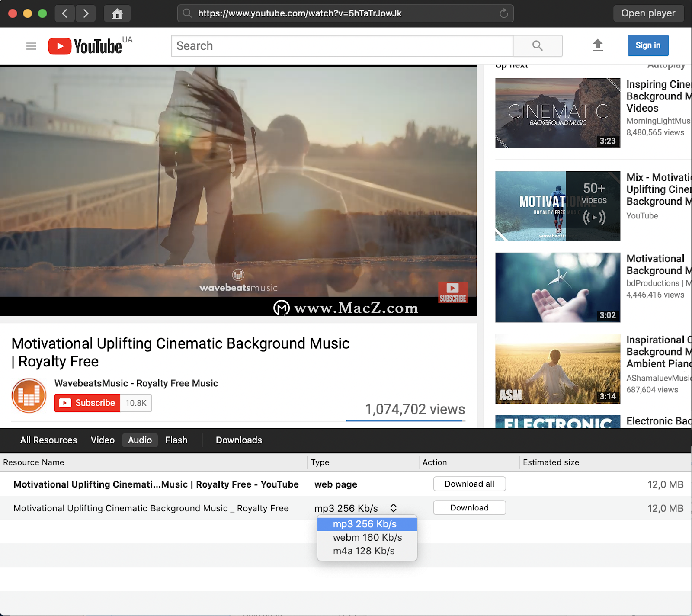Subscribe to WavebeatsMusic channel
Viewport: 692px width, 616px height.
pos(87,403)
